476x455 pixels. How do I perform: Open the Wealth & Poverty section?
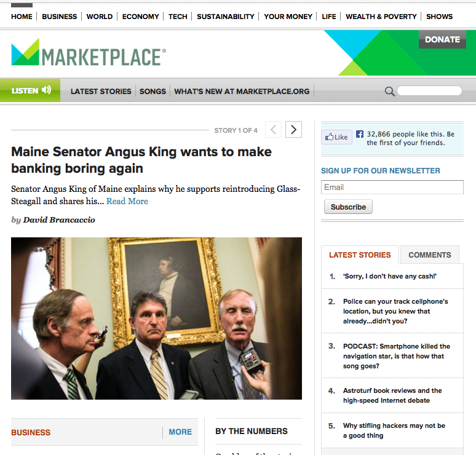(x=381, y=17)
